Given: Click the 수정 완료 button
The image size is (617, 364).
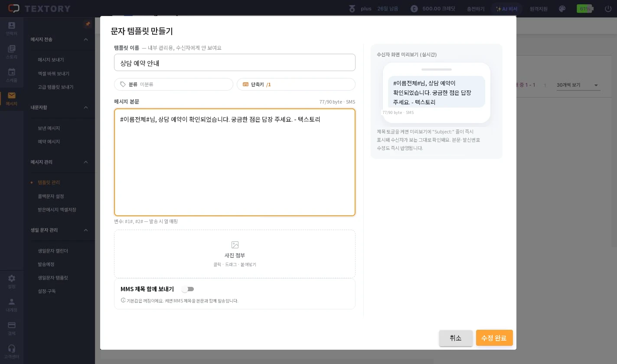Looking at the screenshot, I should (x=494, y=338).
